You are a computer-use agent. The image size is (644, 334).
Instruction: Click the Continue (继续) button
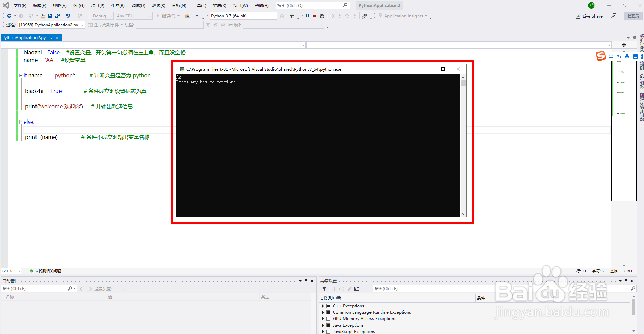pos(166,16)
